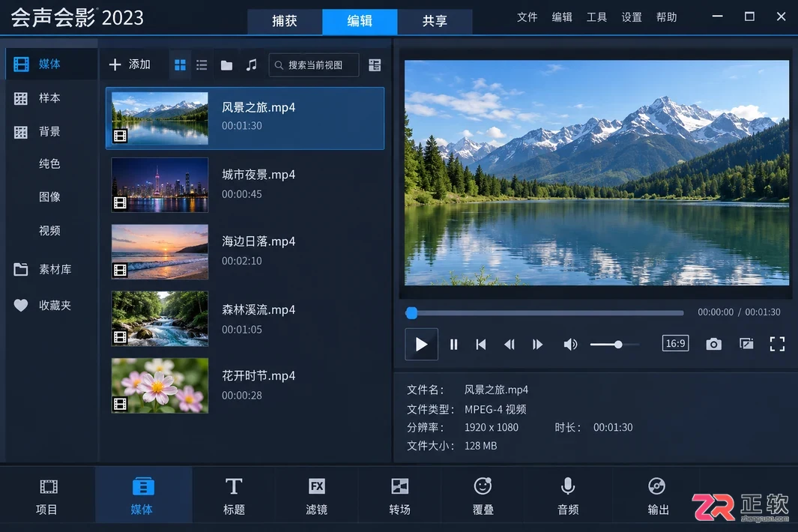Toggle fullscreen preview
798x532 pixels.
pyautogui.click(x=777, y=344)
